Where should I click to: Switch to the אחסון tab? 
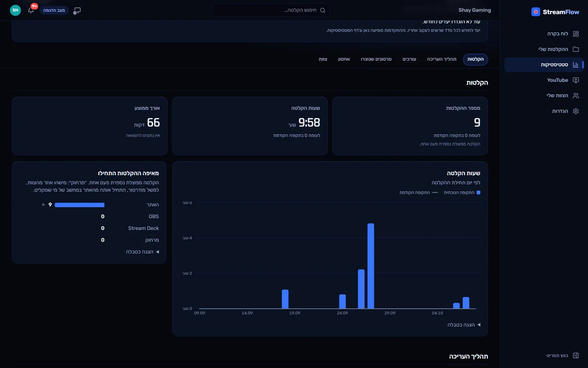point(344,59)
